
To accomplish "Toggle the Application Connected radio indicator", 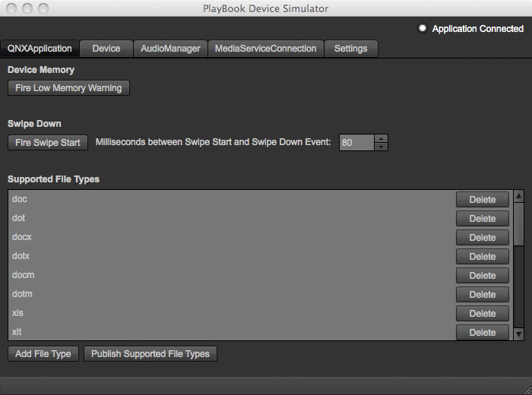I will 422,28.
